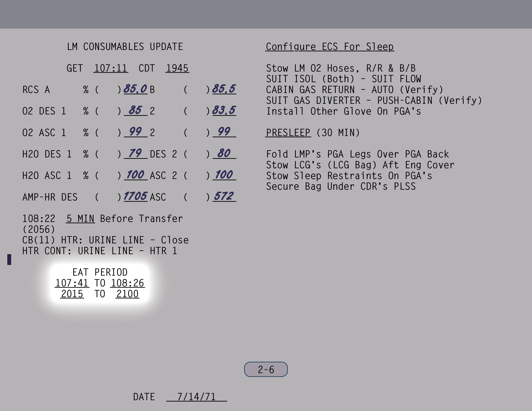532x411 pixels.
Task: Select the H2O DES 1 value 79
Action: [x=135, y=153]
